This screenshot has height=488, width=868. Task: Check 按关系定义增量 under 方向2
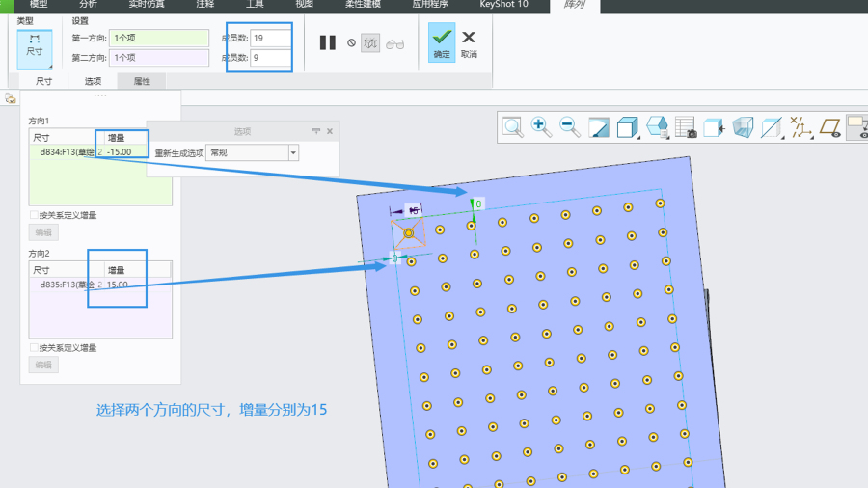tap(34, 347)
